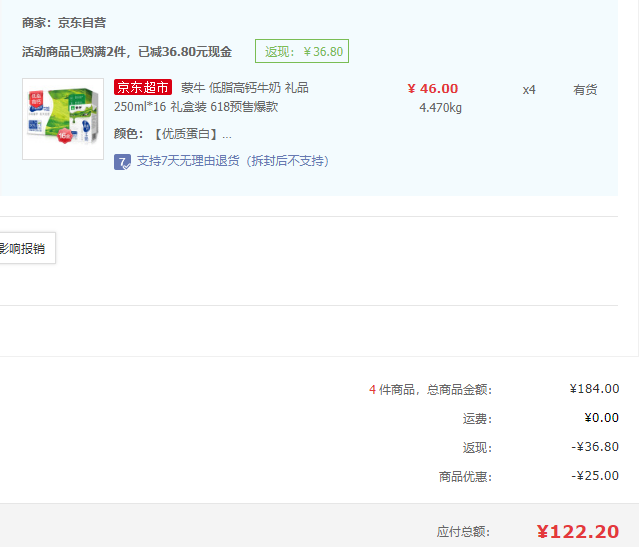Click the 250ml*16 礼盒装 618预售爆款 text line
The image size is (640, 547).
tap(196, 107)
